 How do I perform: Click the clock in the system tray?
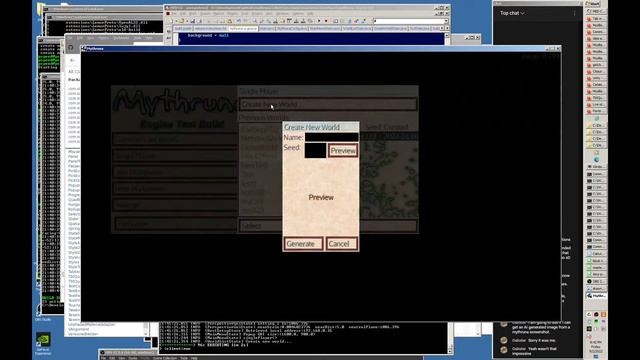(596, 347)
